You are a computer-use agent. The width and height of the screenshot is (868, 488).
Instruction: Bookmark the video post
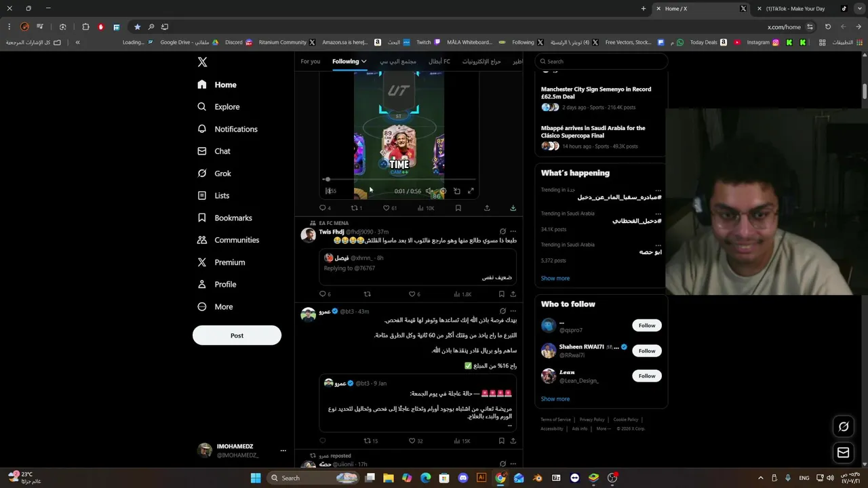tap(458, 208)
